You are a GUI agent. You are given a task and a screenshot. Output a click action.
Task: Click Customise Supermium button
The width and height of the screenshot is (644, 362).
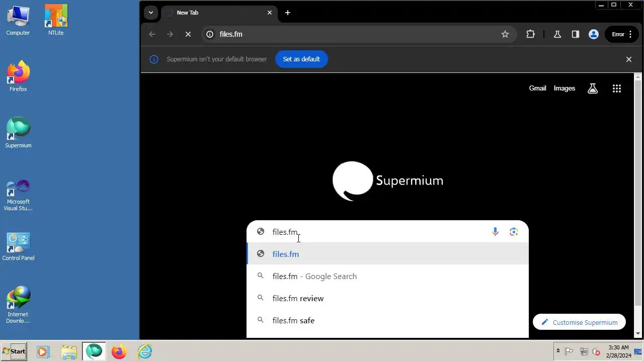(x=579, y=322)
